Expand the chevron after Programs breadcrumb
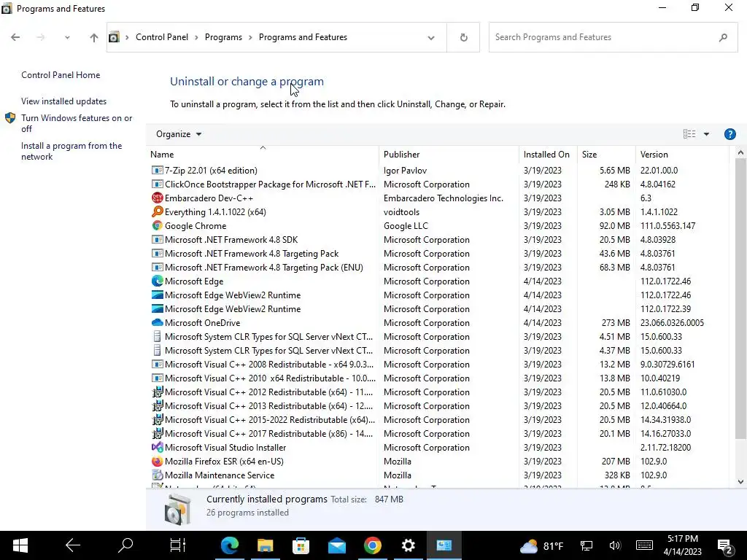 point(250,37)
